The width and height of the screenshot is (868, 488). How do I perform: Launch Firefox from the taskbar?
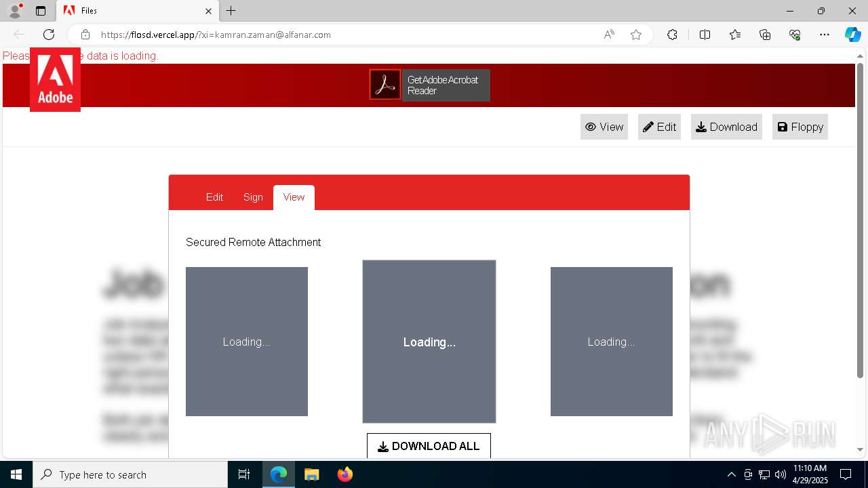(x=345, y=474)
